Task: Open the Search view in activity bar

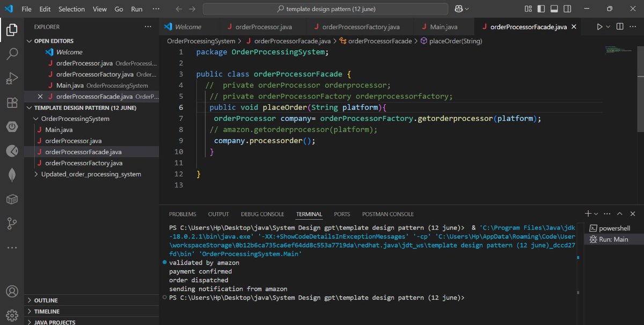Action: tap(12, 54)
